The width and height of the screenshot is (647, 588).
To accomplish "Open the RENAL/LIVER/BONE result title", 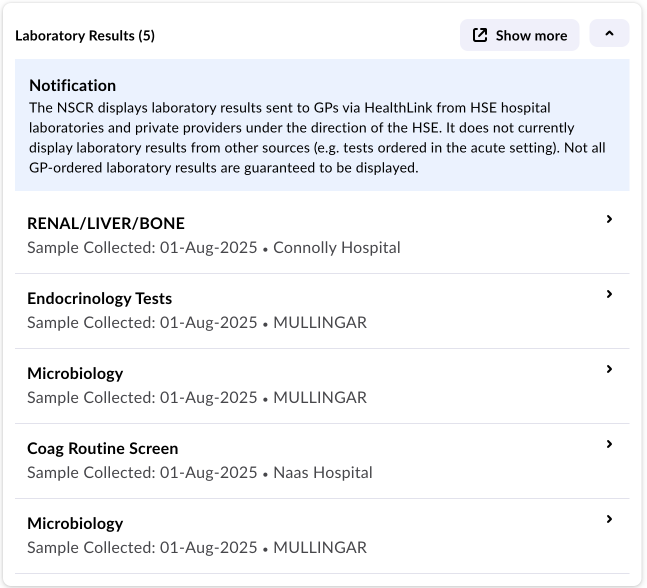I will [106, 223].
